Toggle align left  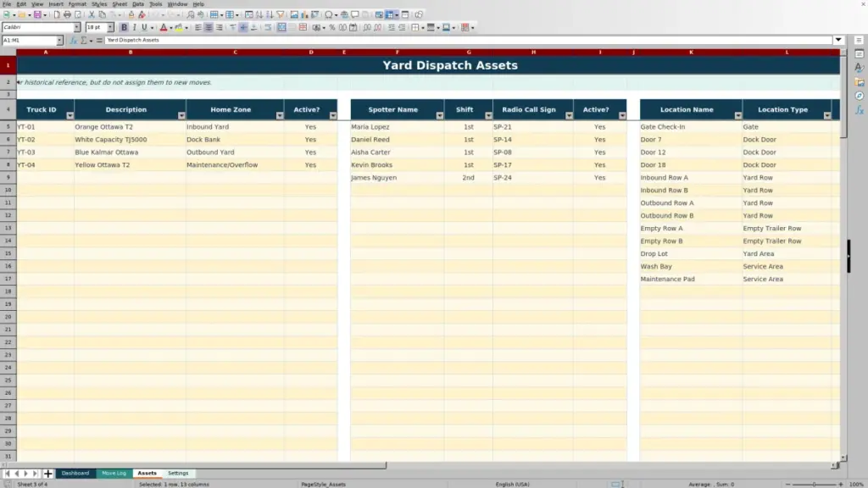(x=198, y=27)
